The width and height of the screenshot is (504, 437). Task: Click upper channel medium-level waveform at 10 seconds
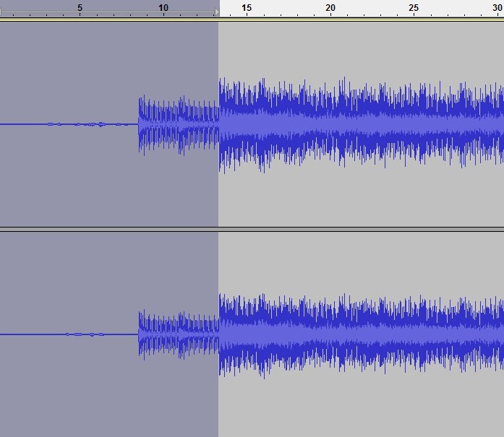[163, 124]
